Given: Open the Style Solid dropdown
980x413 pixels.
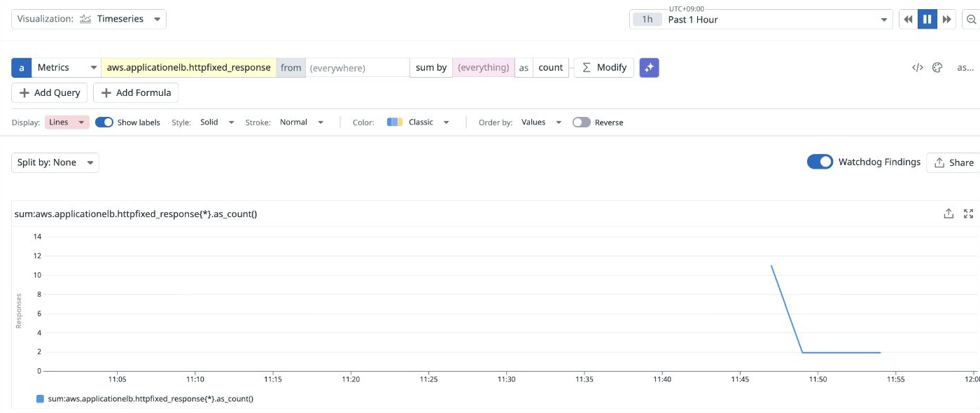Looking at the screenshot, I should coord(217,122).
